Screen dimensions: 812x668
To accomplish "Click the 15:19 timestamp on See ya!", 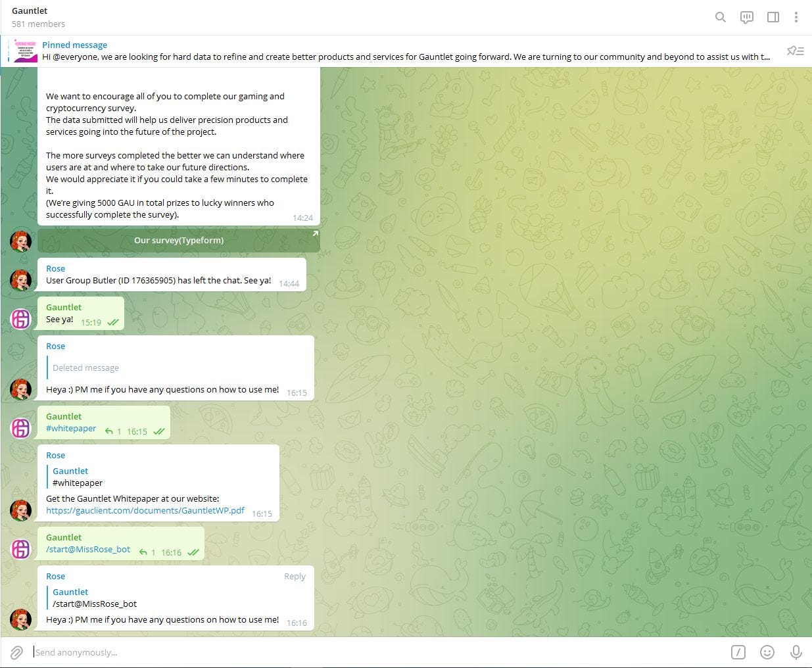I will pyautogui.click(x=91, y=322).
